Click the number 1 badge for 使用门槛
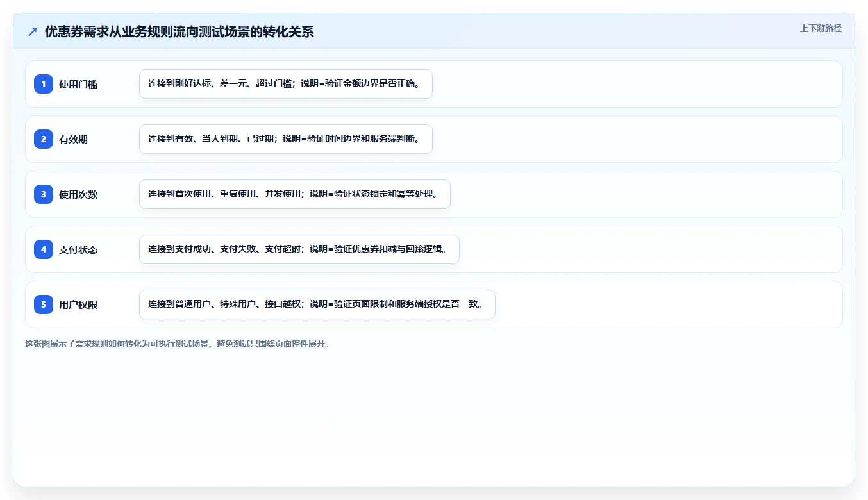Viewport: 868px width, 500px height. click(44, 84)
